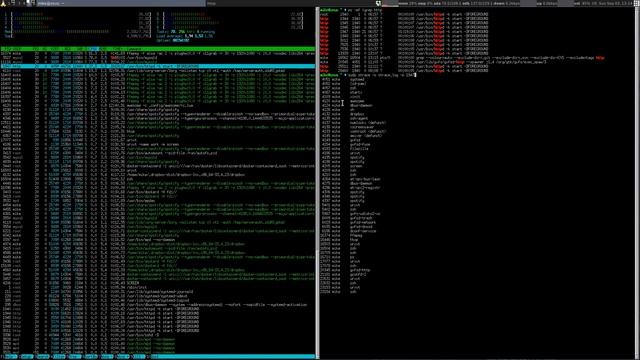This screenshot has width=640, height=360.
Task: Click the right terminal's vertical scrollbar
Action: point(638,183)
